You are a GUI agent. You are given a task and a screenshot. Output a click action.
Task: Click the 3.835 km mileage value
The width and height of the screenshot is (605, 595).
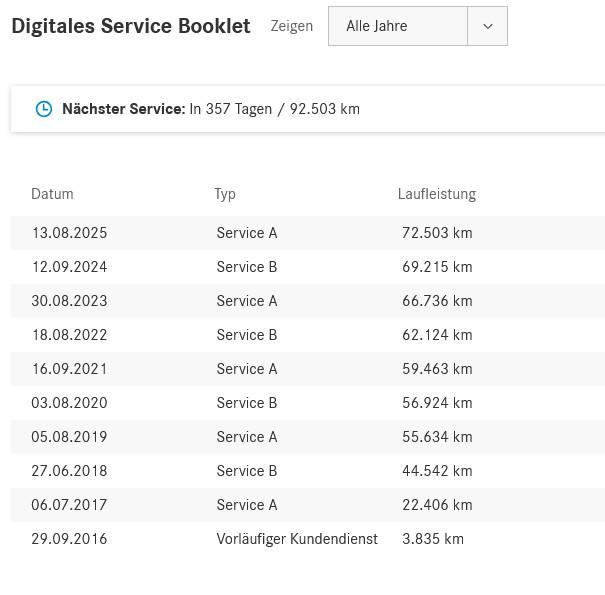[x=433, y=539]
